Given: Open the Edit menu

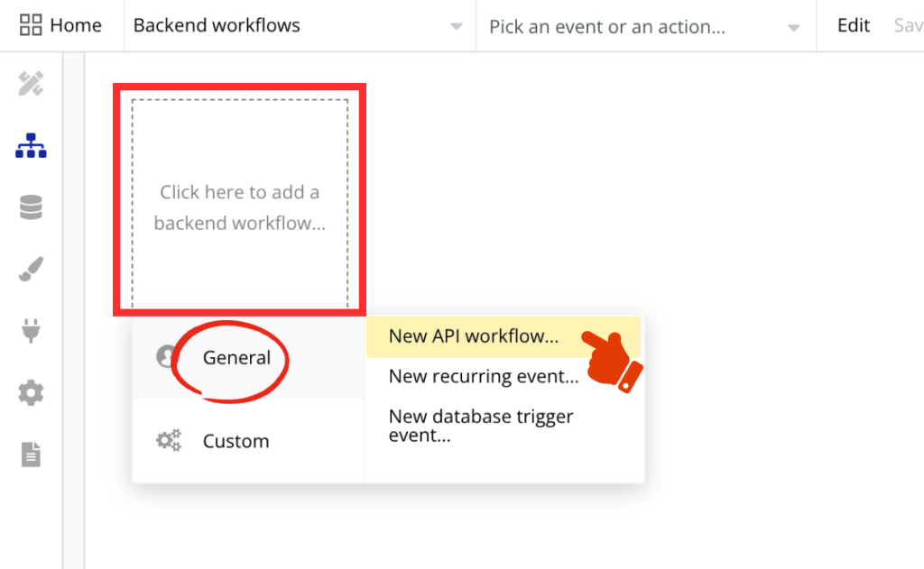Looking at the screenshot, I should click(854, 25).
